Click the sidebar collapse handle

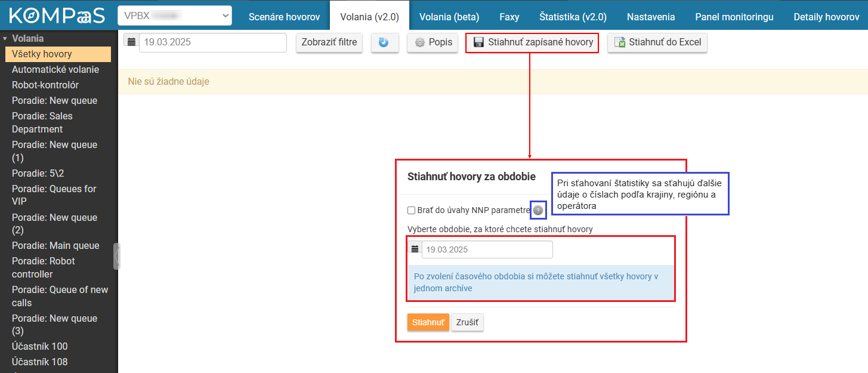click(x=117, y=256)
